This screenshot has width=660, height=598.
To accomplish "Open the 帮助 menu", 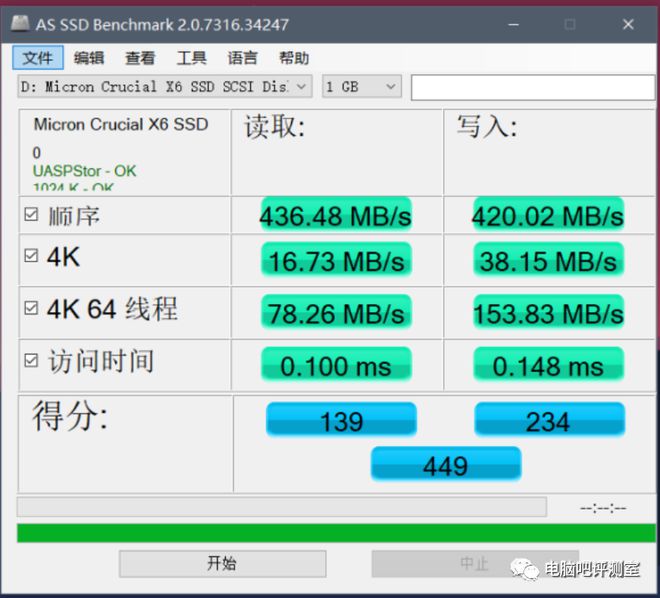I will [x=294, y=58].
